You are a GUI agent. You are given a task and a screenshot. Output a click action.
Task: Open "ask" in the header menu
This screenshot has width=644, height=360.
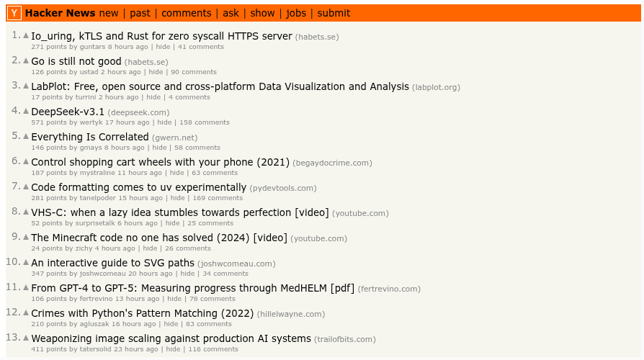[x=231, y=13]
